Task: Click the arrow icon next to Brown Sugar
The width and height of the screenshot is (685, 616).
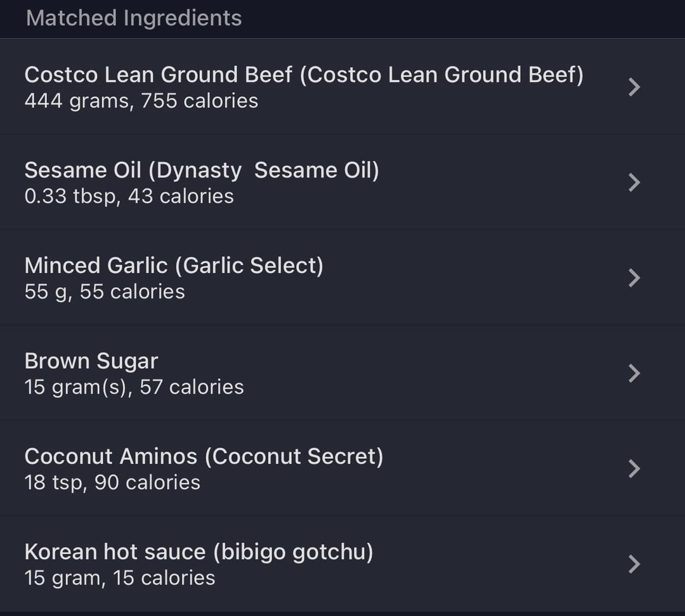Action: (634, 373)
